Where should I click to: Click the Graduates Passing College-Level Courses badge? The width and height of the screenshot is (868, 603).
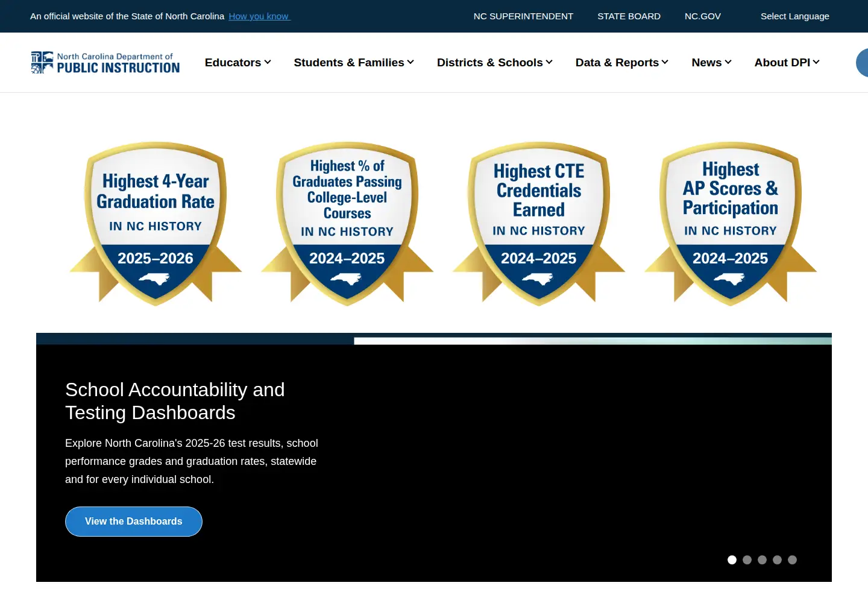pyautogui.click(x=347, y=224)
